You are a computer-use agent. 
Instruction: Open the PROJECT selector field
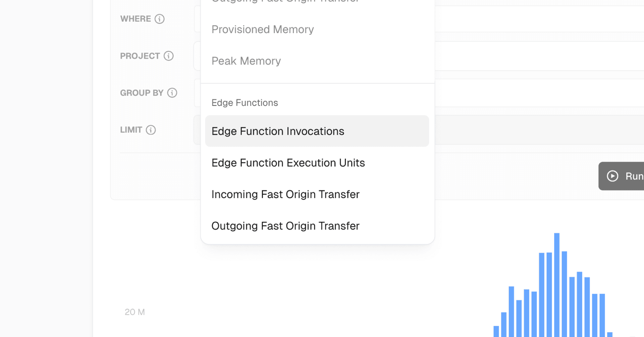coord(537,56)
